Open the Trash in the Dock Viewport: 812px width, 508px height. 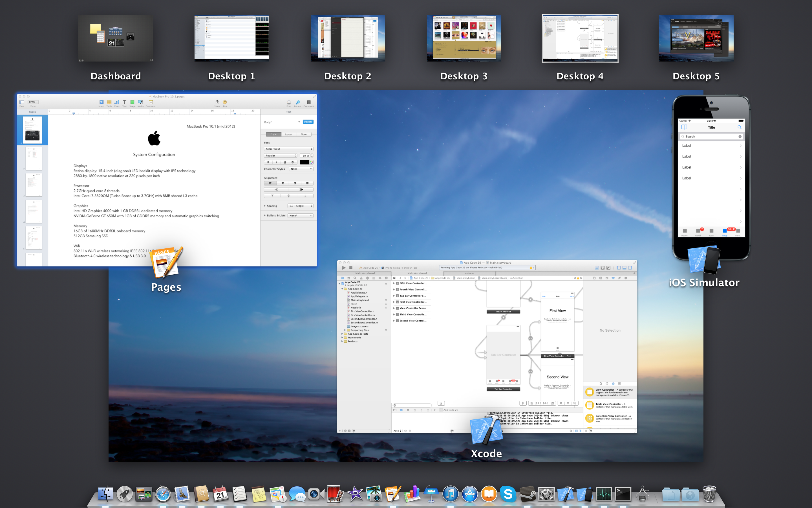coord(709,494)
